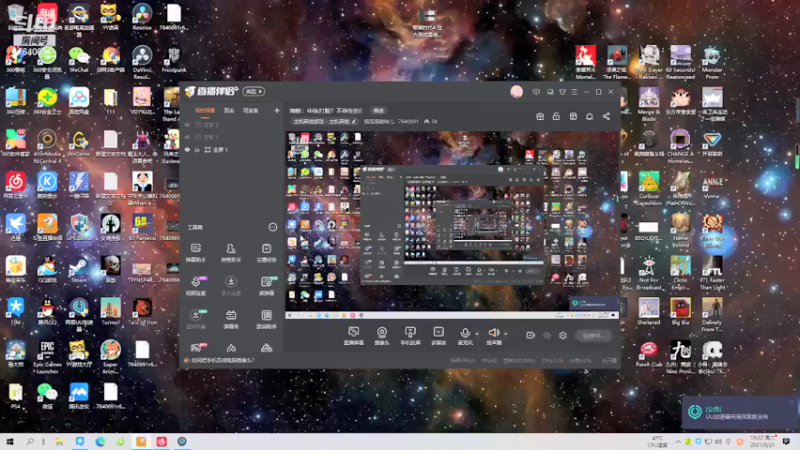
Task: Open the video link-mic tool with purple badge
Action: 196,286
